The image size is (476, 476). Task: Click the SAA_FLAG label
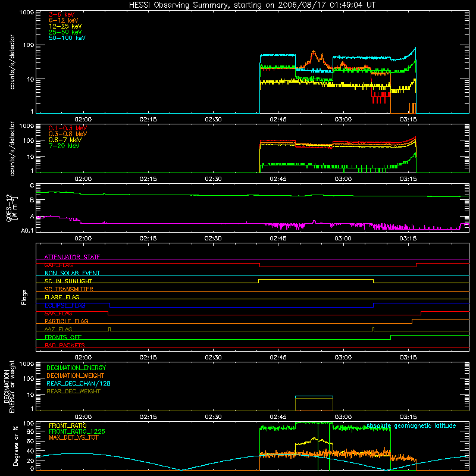(58, 313)
